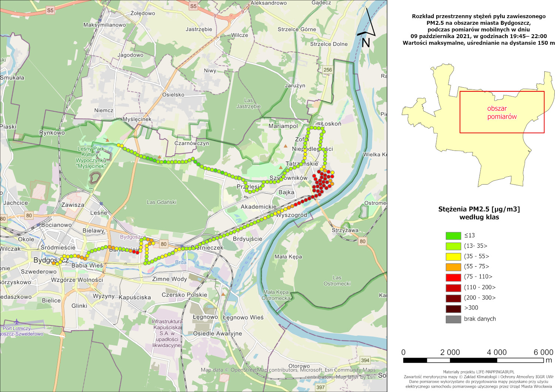Select the yellow (35 - 55> legend swatch
The height and width of the screenshot is (392, 555).
tap(453, 256)
